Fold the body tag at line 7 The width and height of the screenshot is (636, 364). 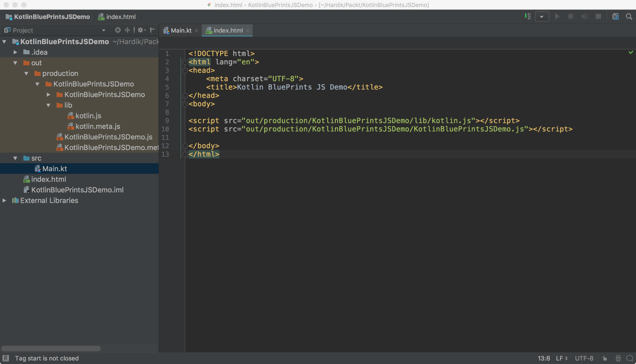185,104
